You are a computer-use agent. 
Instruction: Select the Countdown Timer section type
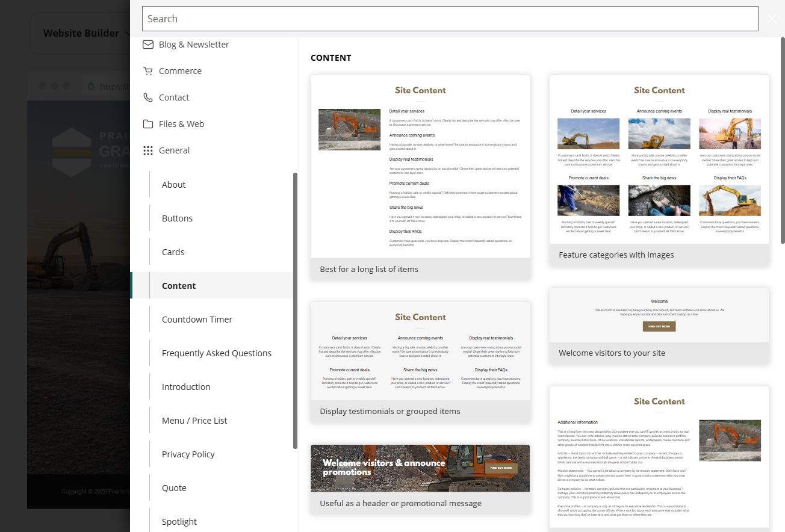[197, 320]
